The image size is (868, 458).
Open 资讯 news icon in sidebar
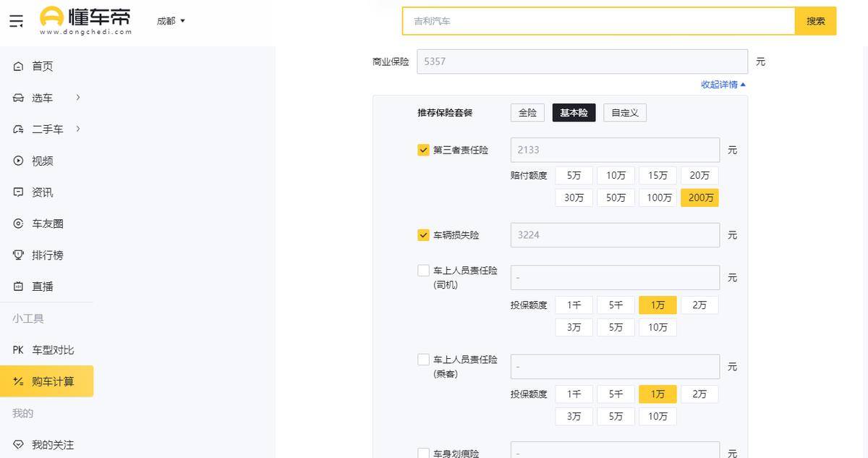coord(19,192)
